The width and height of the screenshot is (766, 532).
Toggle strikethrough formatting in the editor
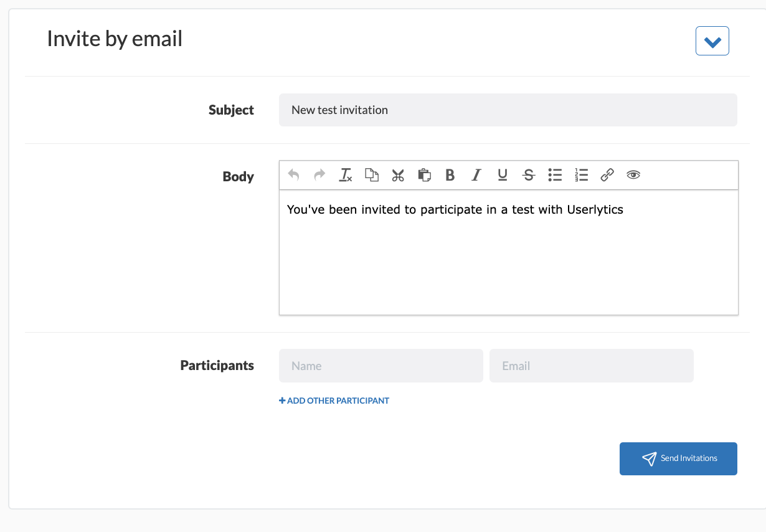point(528,175)
